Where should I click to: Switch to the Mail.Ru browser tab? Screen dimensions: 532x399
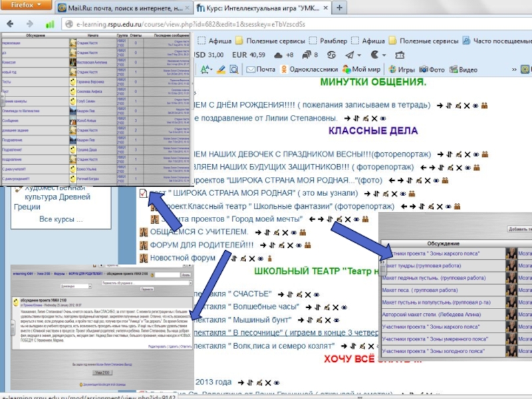point(124,8)
